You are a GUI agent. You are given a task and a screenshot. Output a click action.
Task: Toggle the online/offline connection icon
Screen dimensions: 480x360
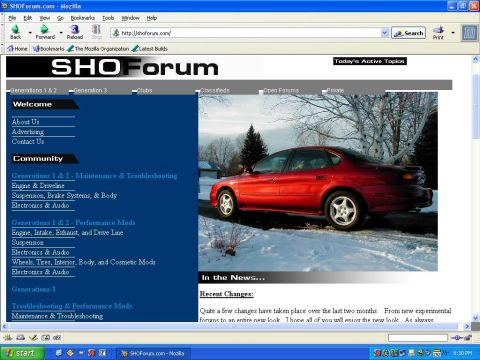click(x=456, y=338)
